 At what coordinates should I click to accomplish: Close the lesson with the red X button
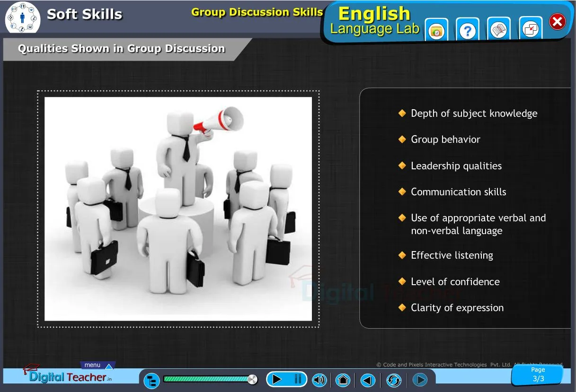pos(558,21)
